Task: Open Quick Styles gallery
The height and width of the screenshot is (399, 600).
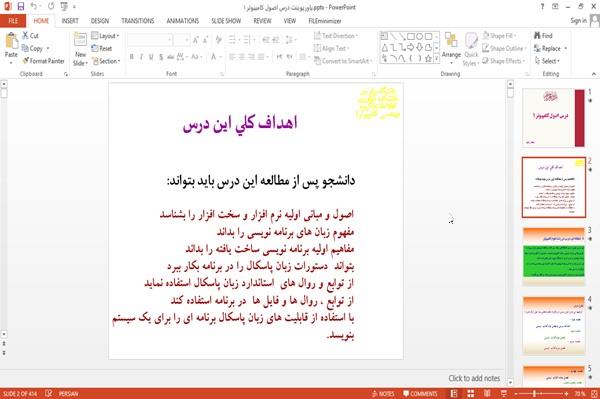Action: coord(471,49)
